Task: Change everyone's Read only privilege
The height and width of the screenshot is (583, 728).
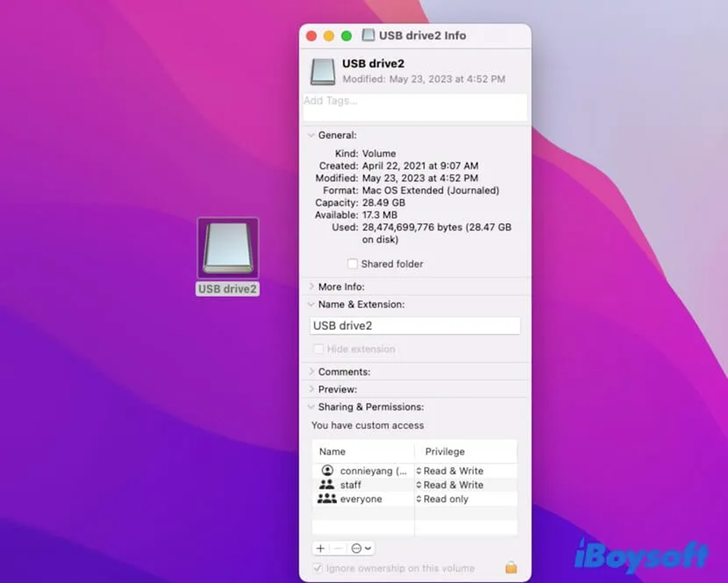Action: tap(443, 499)
